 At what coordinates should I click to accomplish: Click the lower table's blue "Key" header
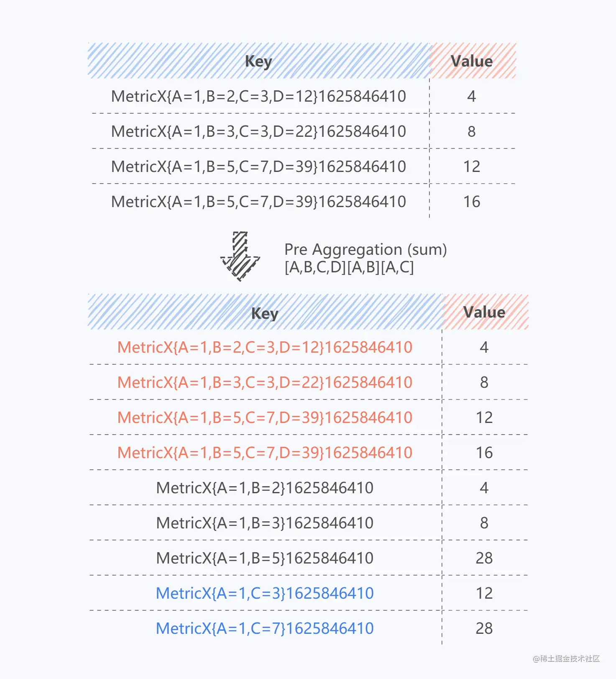tap(264, 313)
